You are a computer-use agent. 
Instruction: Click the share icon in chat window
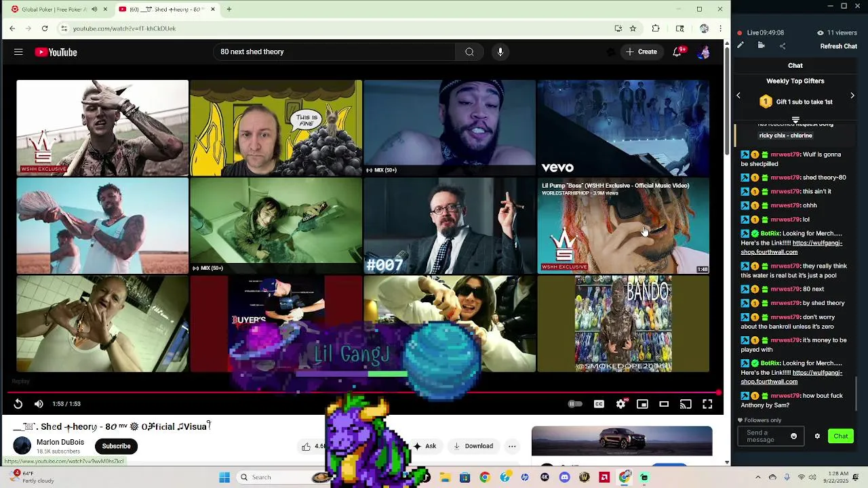[x=783, y=45]
